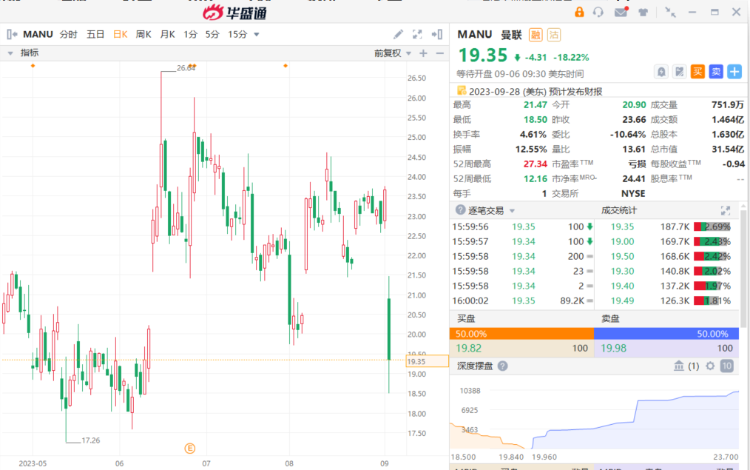The image size is (750, 470).
Task: Click the high marker label 26.64
Action: (x=186, y=68)
